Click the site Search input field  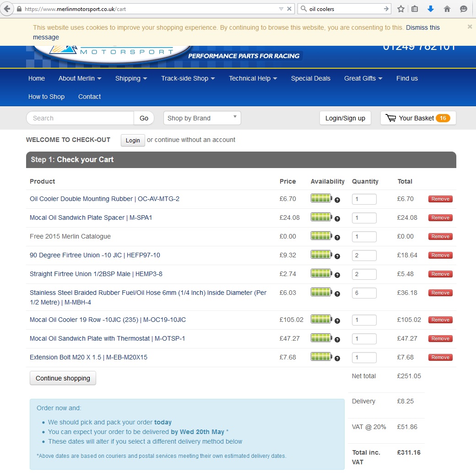(80, 118)
